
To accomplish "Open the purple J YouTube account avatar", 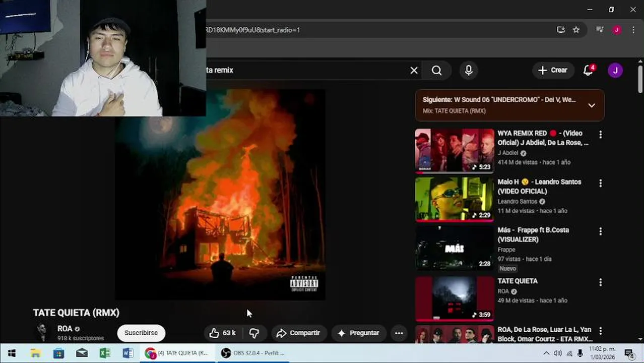I will (615, 70).
